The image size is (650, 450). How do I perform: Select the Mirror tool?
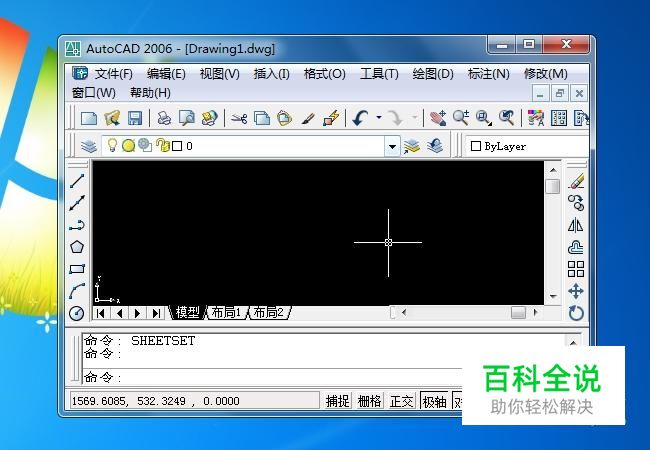point(576,225)
